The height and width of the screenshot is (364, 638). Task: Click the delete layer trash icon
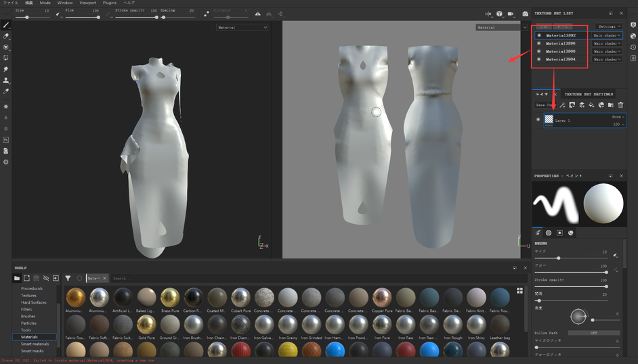pyautogui.click(x=620, y=105)
